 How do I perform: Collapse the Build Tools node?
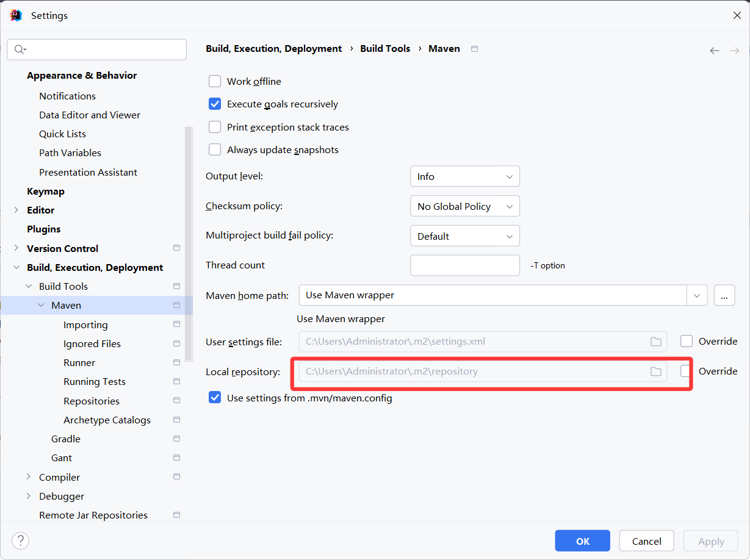pos(29,286)
